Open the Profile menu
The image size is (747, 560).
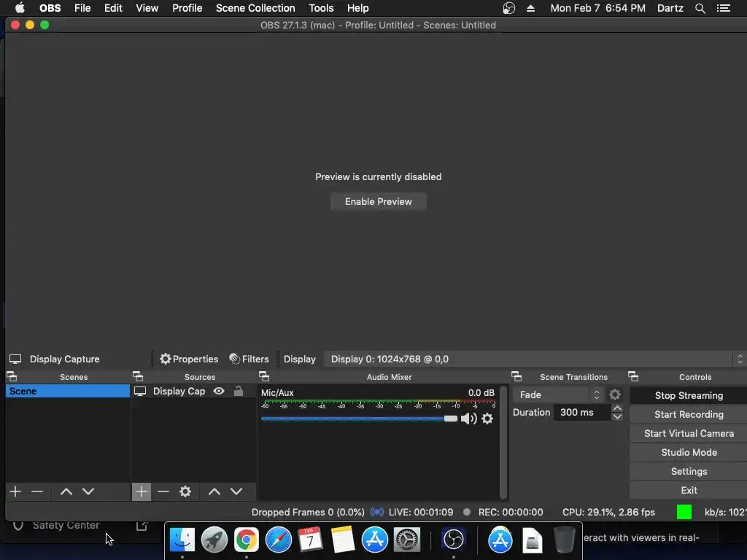[187, 8]
